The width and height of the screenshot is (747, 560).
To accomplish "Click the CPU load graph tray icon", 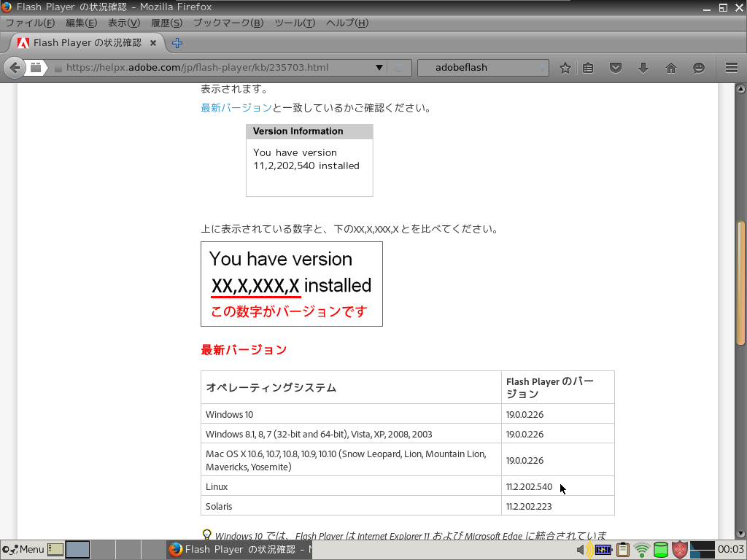I will (x=703, y=550).
